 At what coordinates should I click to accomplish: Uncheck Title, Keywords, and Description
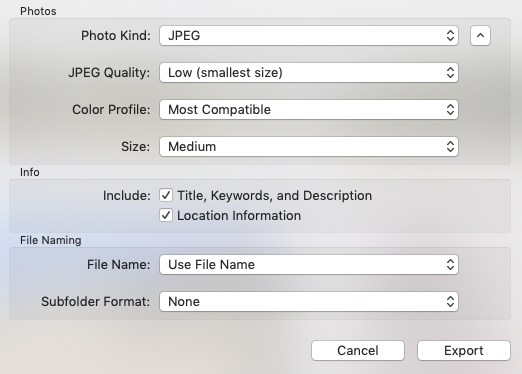point(166,195)
